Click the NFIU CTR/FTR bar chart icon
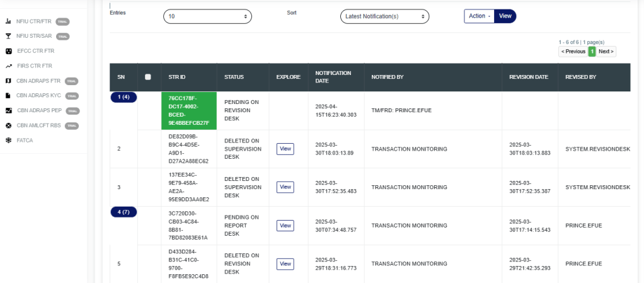The width and height of the screenshot is (644, 283). point(8,22)
